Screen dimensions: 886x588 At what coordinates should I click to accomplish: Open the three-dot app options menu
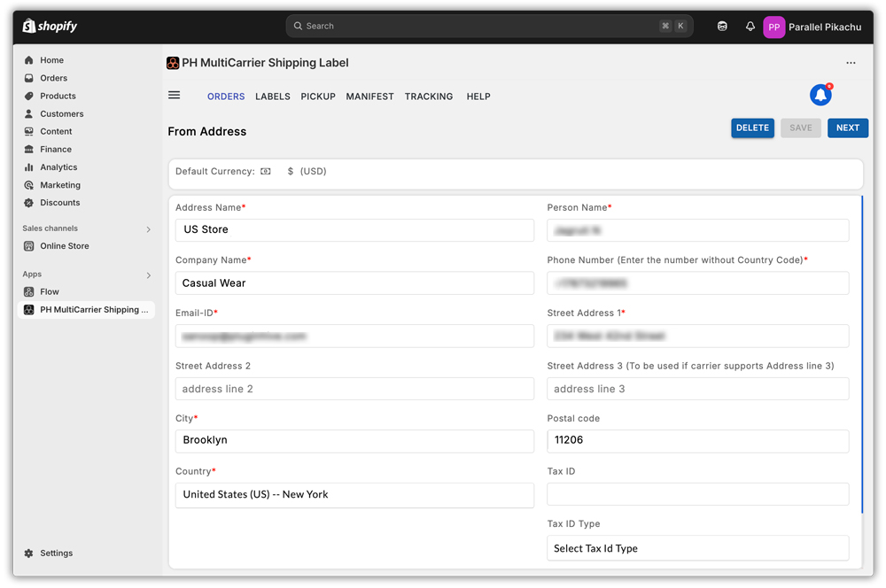tap(851, 63)
